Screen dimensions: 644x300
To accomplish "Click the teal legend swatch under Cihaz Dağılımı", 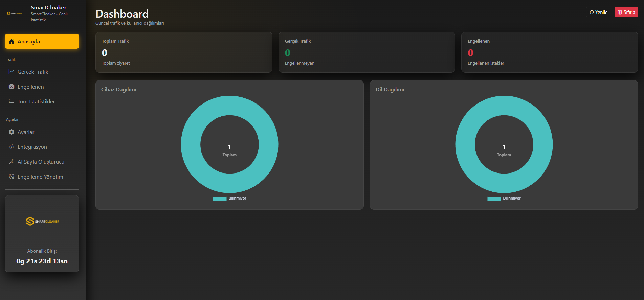I will point(220,199).
